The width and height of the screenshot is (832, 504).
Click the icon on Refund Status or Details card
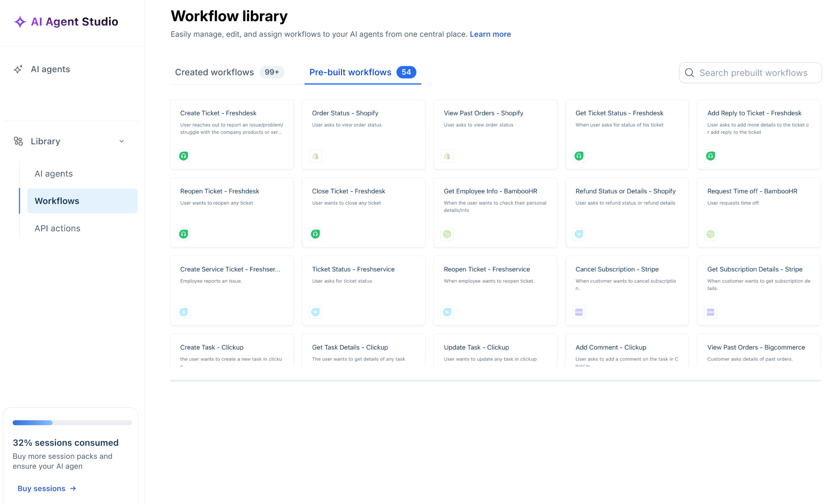[x=579, y=234]
